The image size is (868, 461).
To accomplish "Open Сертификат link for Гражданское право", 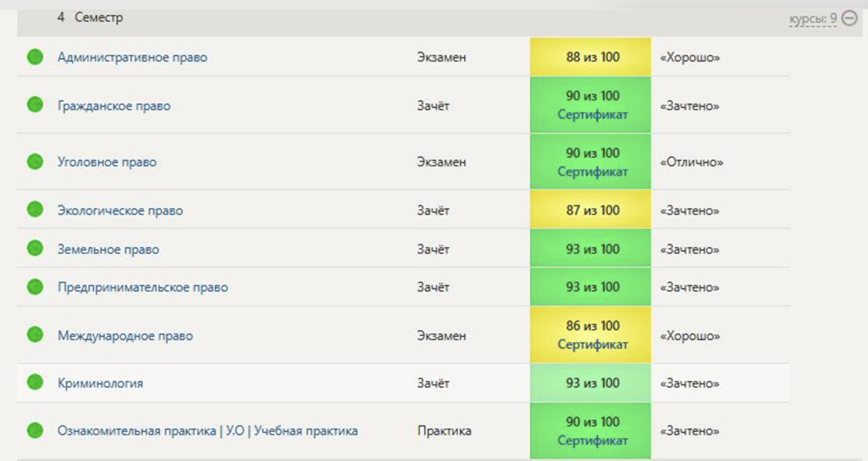I will click(x=592, y=115).
